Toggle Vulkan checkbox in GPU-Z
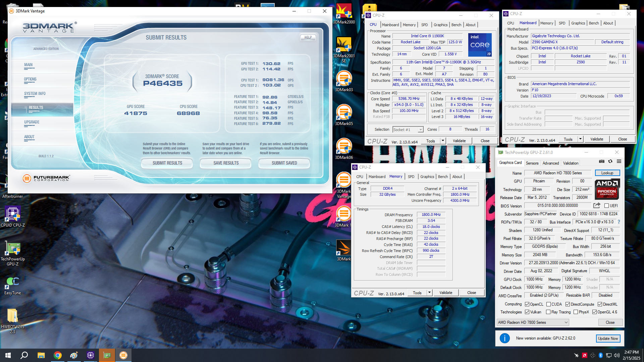The height and width of the screenshot is (362, 644). (x=527, y=312)
